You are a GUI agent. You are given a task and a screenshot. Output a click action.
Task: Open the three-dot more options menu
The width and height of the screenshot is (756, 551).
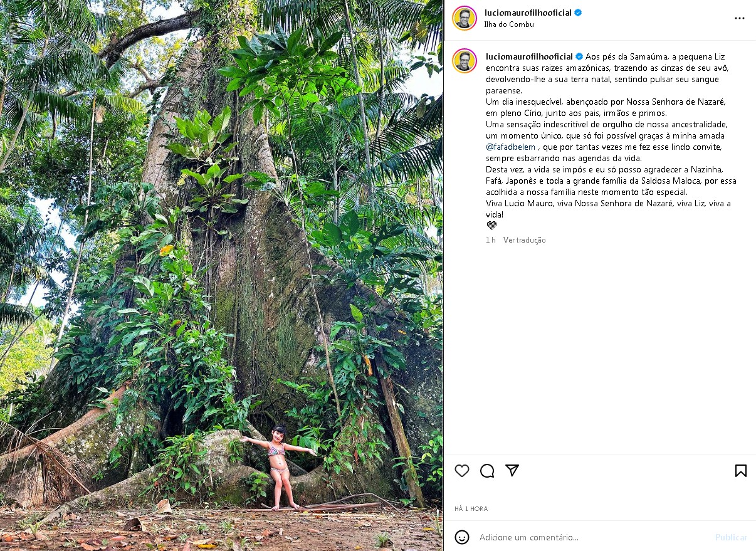tap(740, 18)
